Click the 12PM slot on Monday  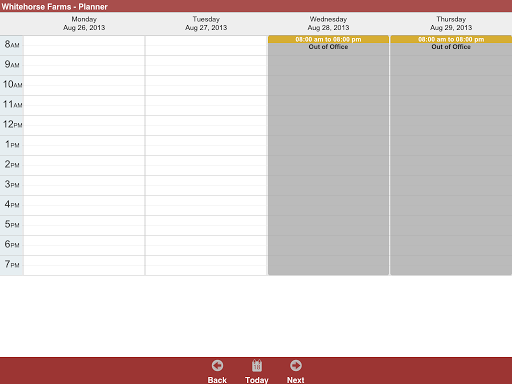[84, 126]
